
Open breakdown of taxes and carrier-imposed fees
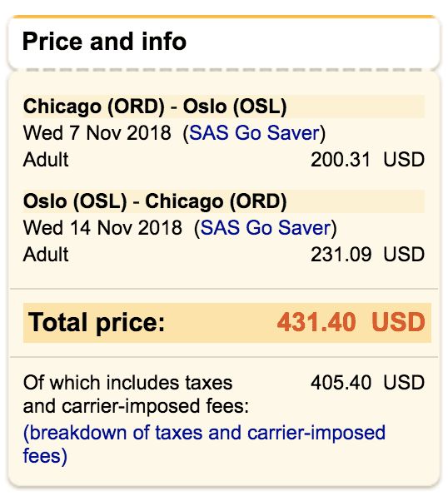click(204, 444)
